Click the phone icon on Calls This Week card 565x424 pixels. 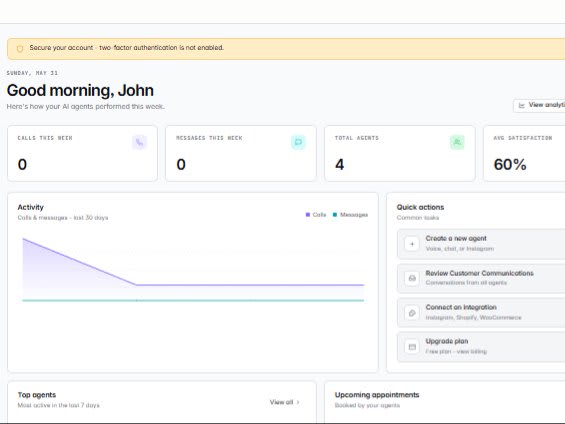point(139,142)
